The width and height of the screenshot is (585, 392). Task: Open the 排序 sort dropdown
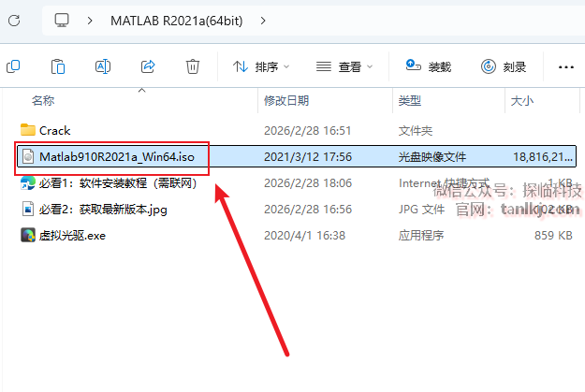coord(261,66)
